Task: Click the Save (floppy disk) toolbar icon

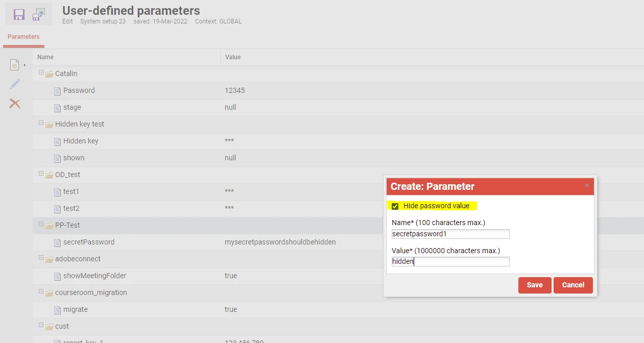Action: click(20, 14)
